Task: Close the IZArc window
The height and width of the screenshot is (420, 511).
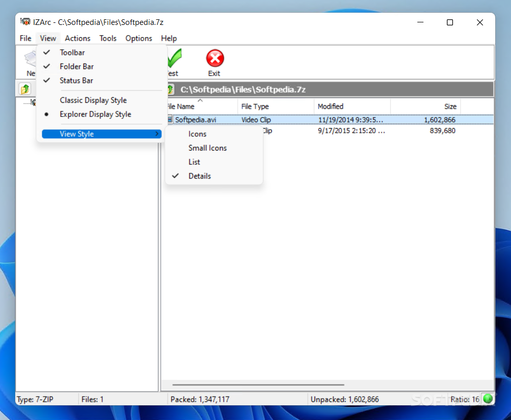Action: tap(480, 22)
